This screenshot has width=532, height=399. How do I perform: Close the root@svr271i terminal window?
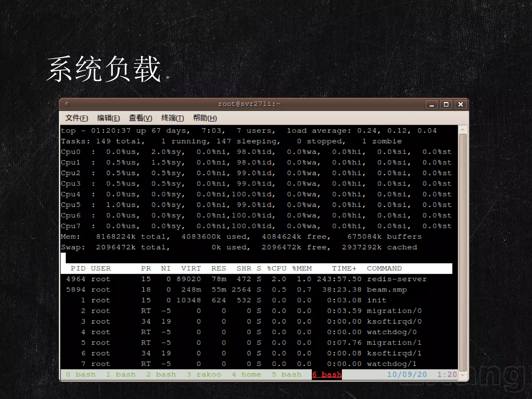pyautogui.click(x=461, y=104)
